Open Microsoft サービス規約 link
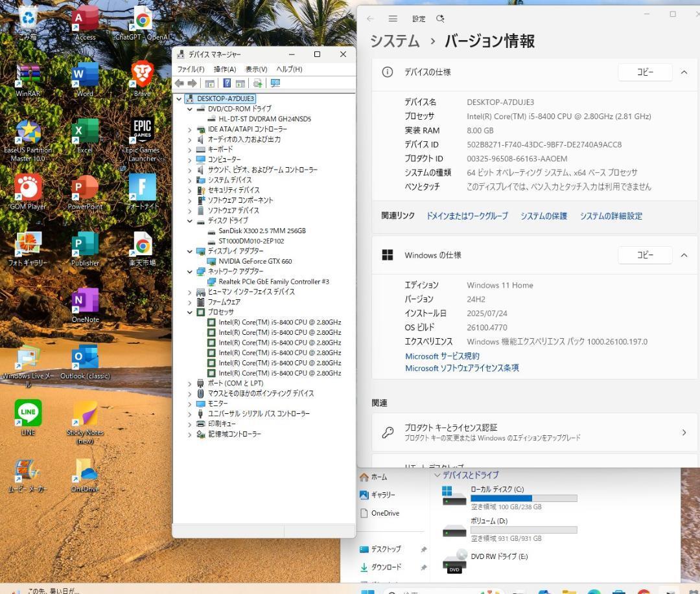The height and width of the screenshot is (594, 700). point(442,356)
